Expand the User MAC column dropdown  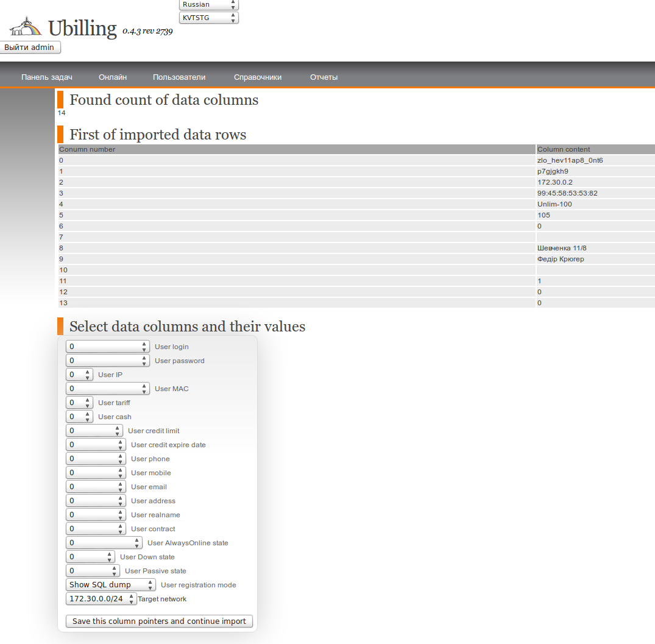point(107,389)
